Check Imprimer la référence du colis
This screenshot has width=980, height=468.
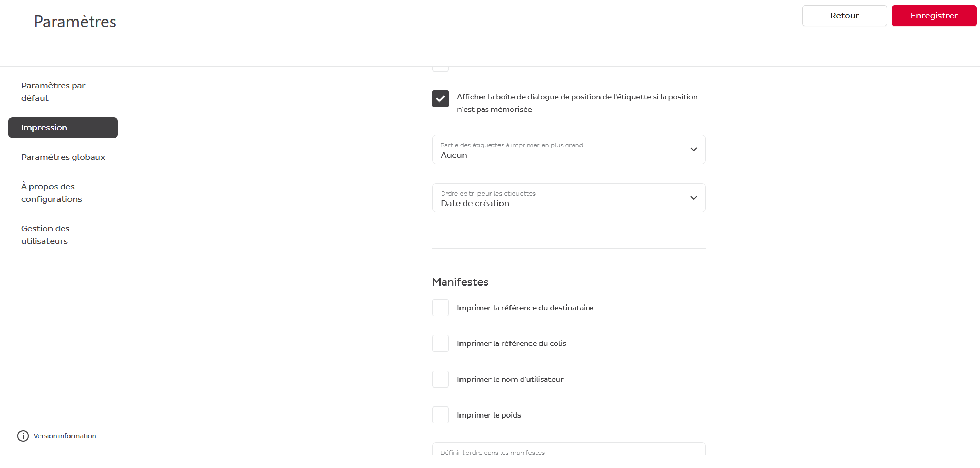[441, 343]
